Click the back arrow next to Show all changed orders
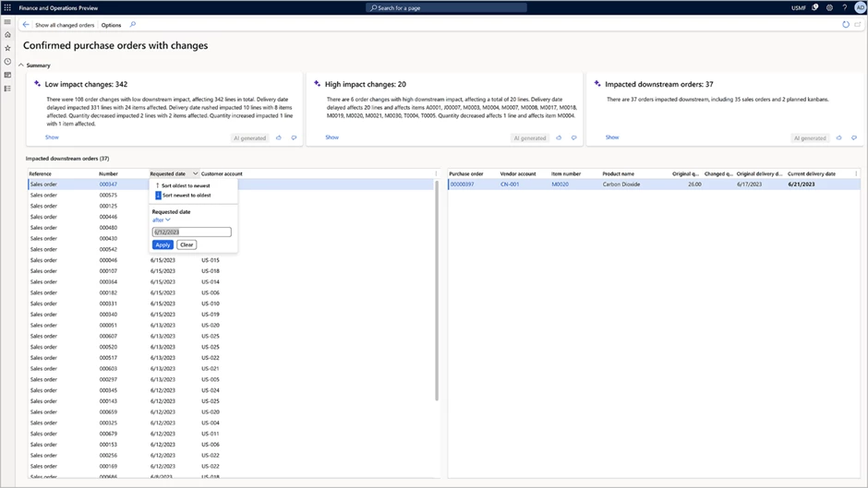The height and width of the screenshot is (488, 868). [x=26, y=25]
